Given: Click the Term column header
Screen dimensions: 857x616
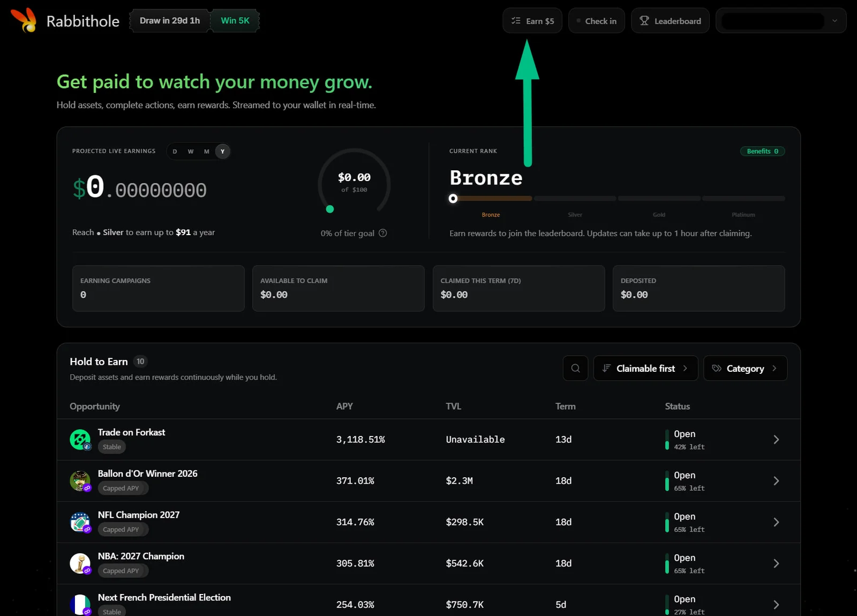Looking at the screenshot, I should point(566,406).
